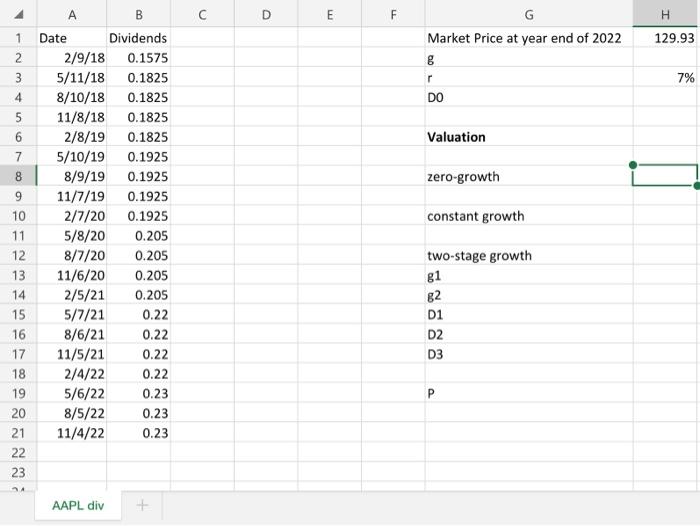The image size is (700, 526).
Task: Select column G header
Action: [529, 14]
